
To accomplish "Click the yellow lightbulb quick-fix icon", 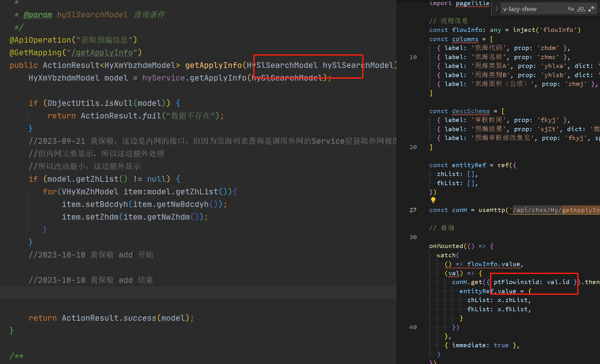I will click(433, 200).
